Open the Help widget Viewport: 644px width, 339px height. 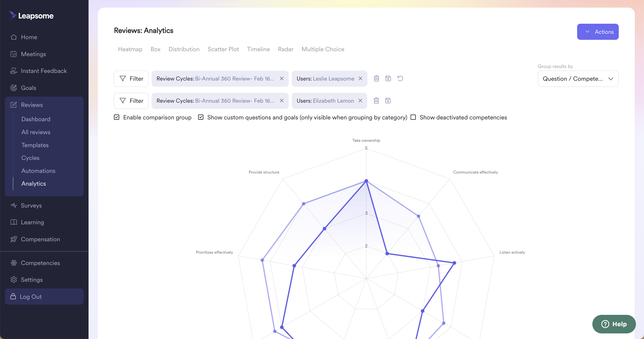pyautogui.click(x=614, y=324)
